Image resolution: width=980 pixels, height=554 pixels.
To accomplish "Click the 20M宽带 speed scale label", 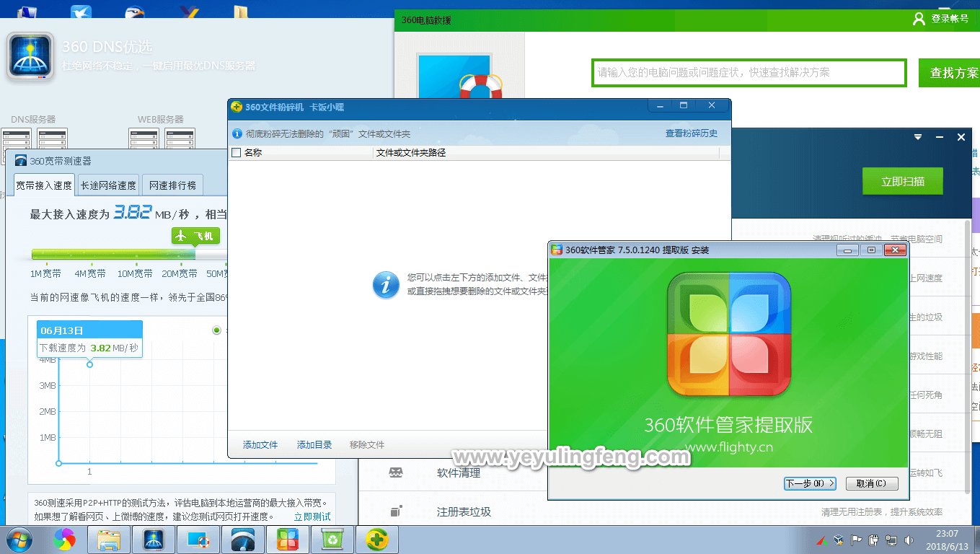I will tap(180, 274).
